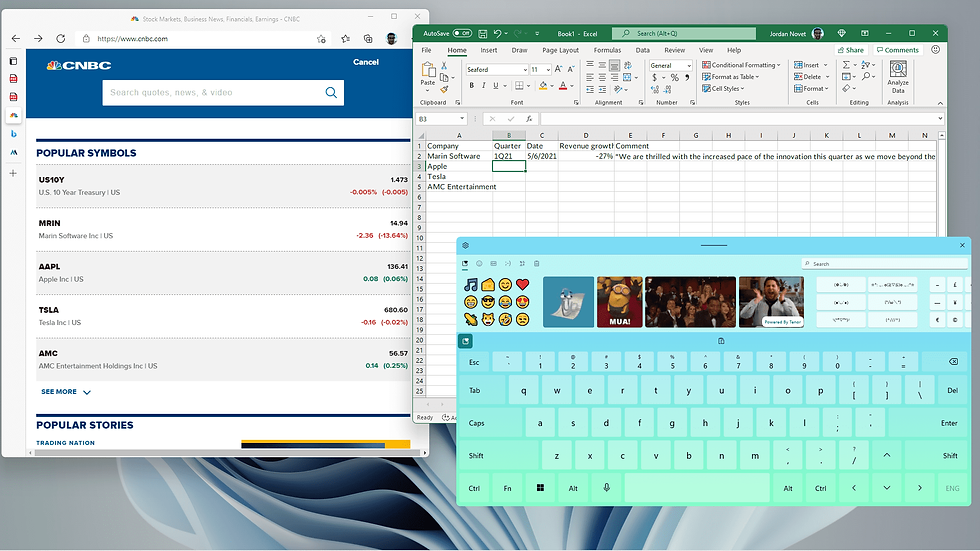Image resolution: width=980 pixels, height=551 pixels.
Task: Click the emoji panel Search field
Action: (x=884, y=264)
